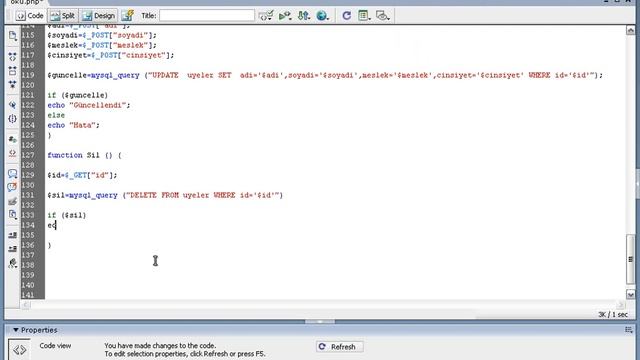Screen dimensions: 640x360
Task: Click the Outdent Code icon
Action: [x=13, y=249]
